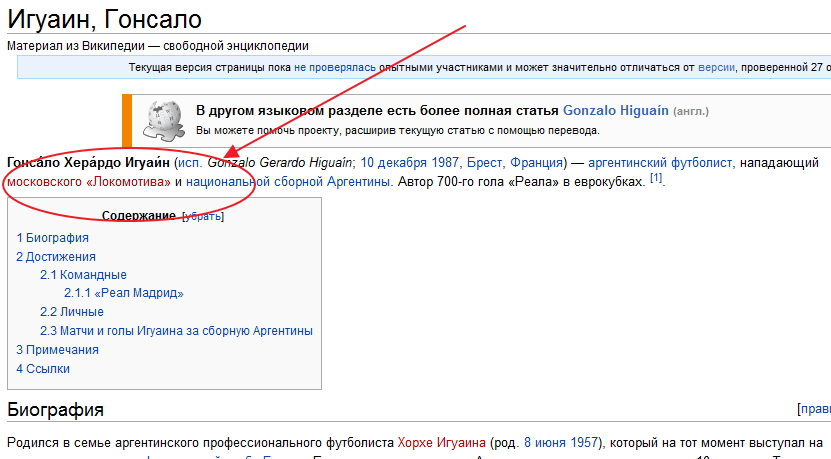
Task: Open the English article Gonzalo Higuaín
Action: [x=615, y=110]
